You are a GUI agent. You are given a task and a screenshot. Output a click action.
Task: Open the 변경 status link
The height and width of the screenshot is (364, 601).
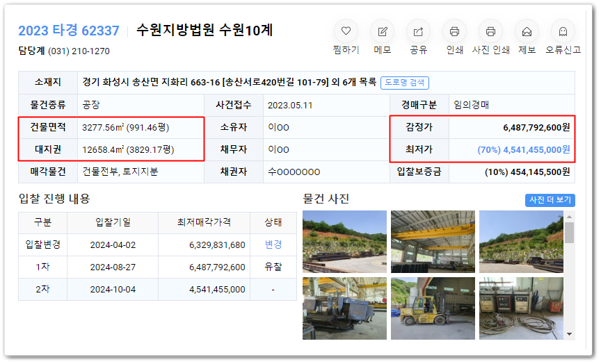[273, 245]
